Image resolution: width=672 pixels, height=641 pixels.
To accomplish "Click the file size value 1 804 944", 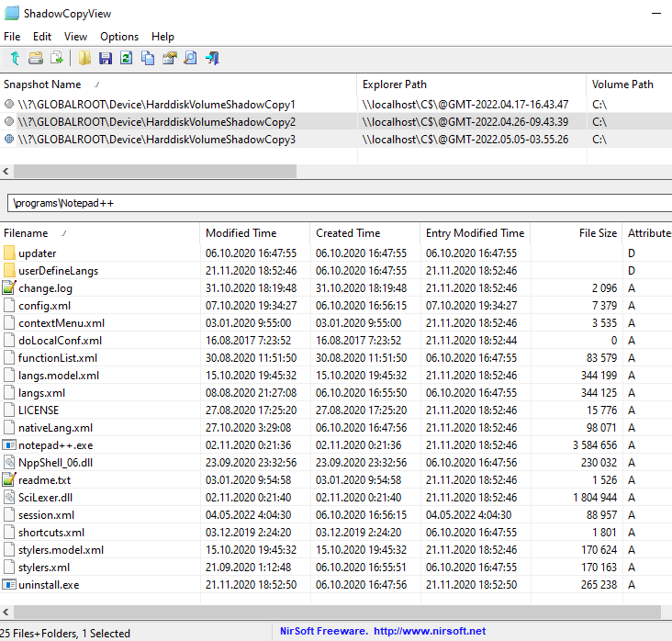I will tap(595, 498).
